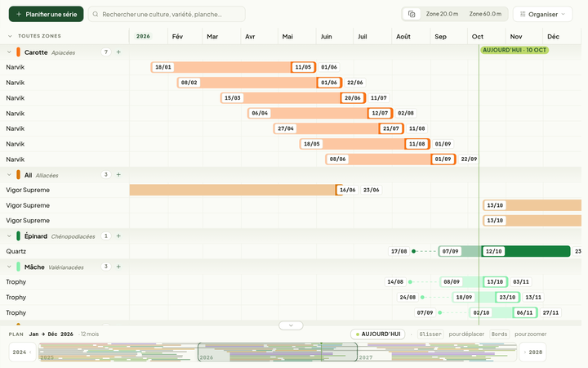Screen dimensions: 588x368
Task: Collapse the Épinard group
Action: (x=9, y=236)
